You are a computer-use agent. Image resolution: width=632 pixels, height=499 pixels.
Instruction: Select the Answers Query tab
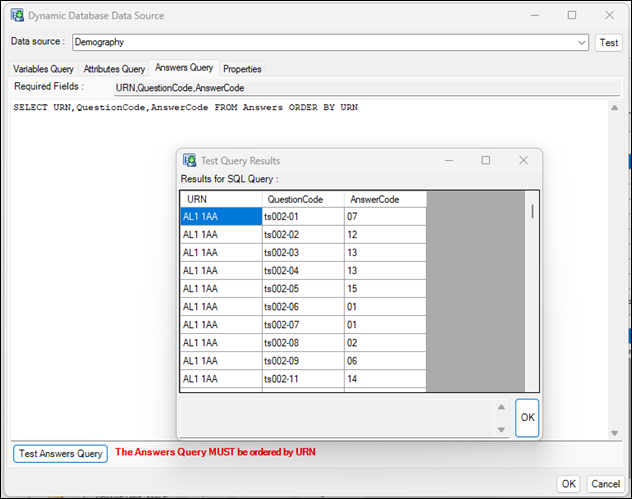tap(184, 68)
